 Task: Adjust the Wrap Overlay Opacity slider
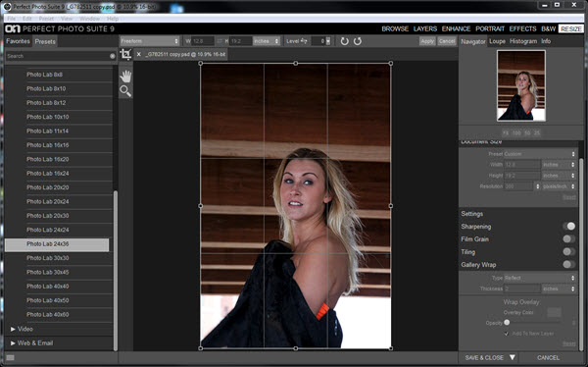click(507, 322)
